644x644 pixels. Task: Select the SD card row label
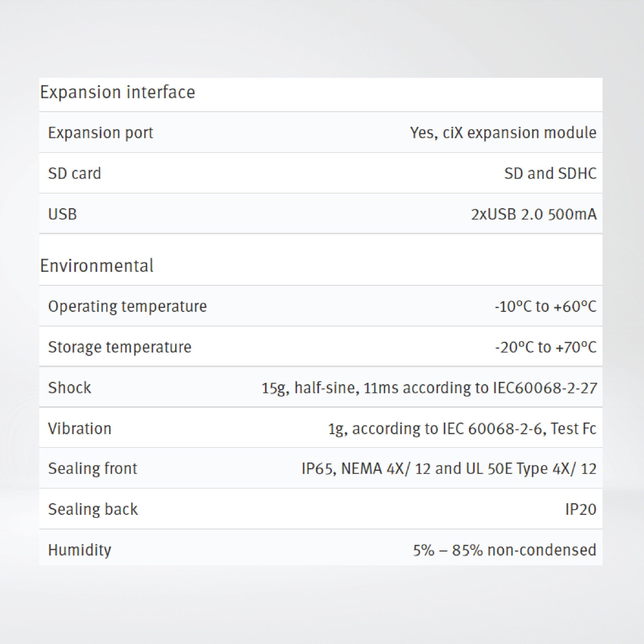(x=74, y=173)
